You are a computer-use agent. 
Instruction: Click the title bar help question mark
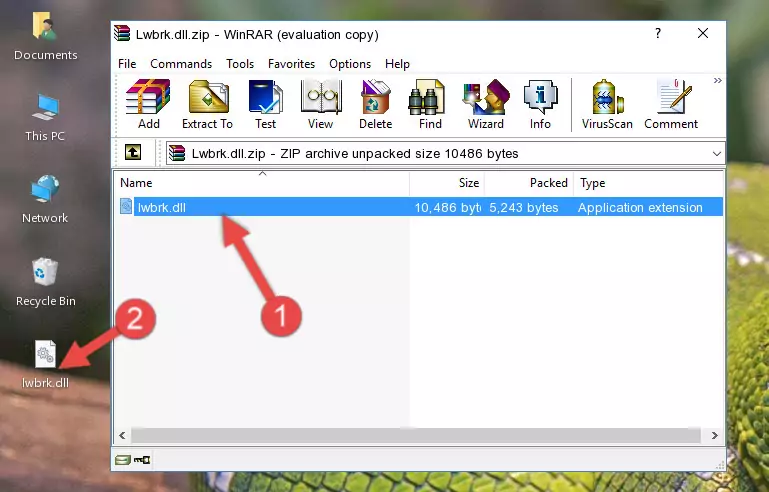658,33
